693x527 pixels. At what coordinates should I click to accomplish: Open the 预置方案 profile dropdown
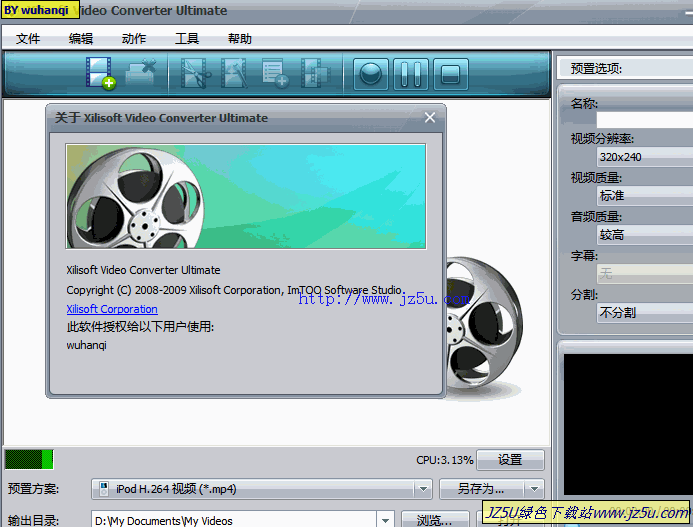pos(262,489)
